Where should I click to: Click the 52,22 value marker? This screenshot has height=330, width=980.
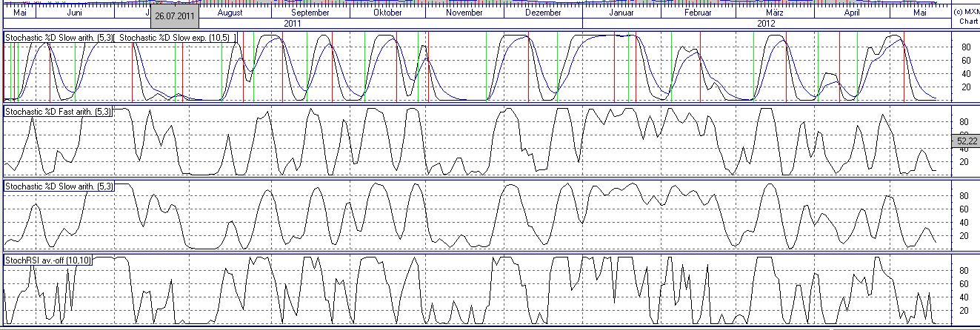pos(964,139)
